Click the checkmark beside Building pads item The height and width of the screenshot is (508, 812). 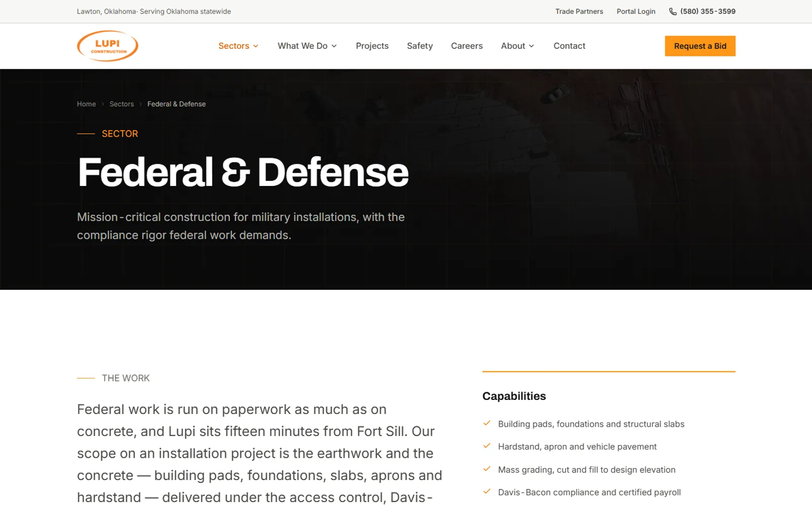click(x=487, y=423)
